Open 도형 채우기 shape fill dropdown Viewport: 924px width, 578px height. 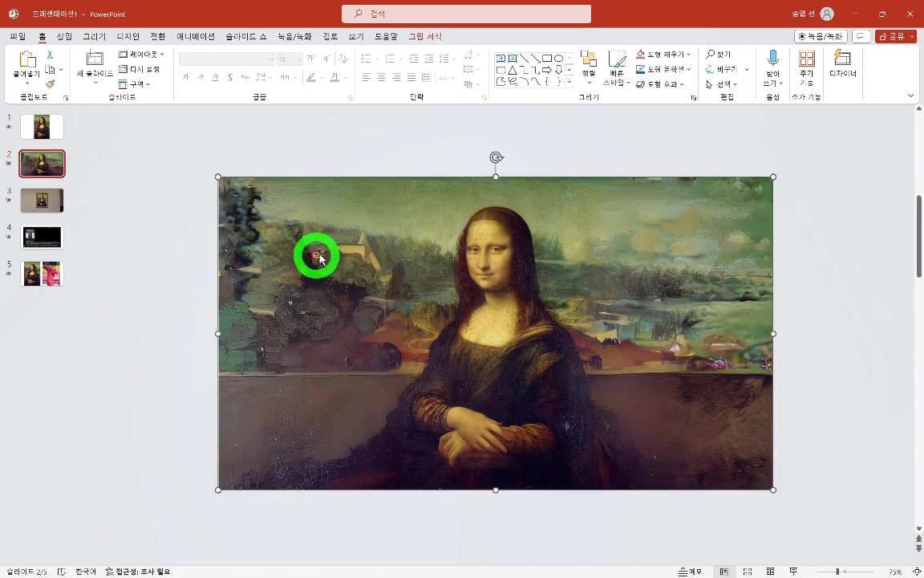(x=663, y=55)
